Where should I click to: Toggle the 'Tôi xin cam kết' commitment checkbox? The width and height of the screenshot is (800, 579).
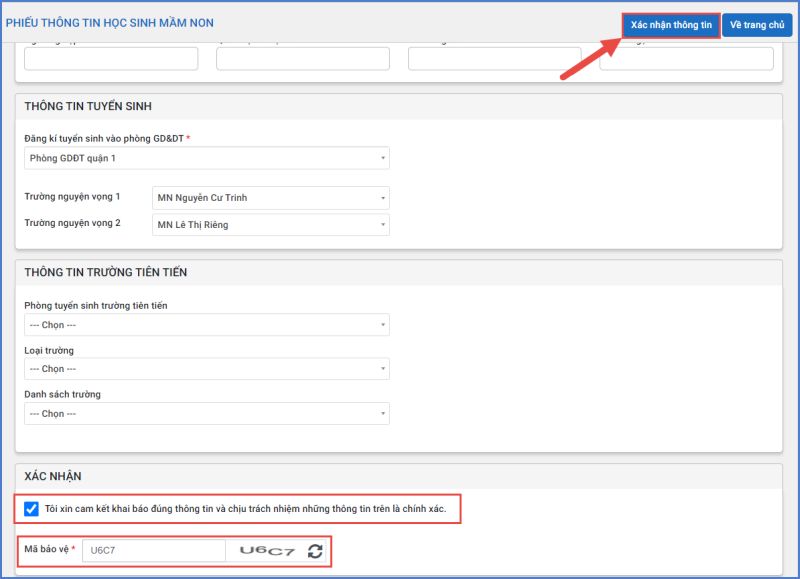[32, 509]
